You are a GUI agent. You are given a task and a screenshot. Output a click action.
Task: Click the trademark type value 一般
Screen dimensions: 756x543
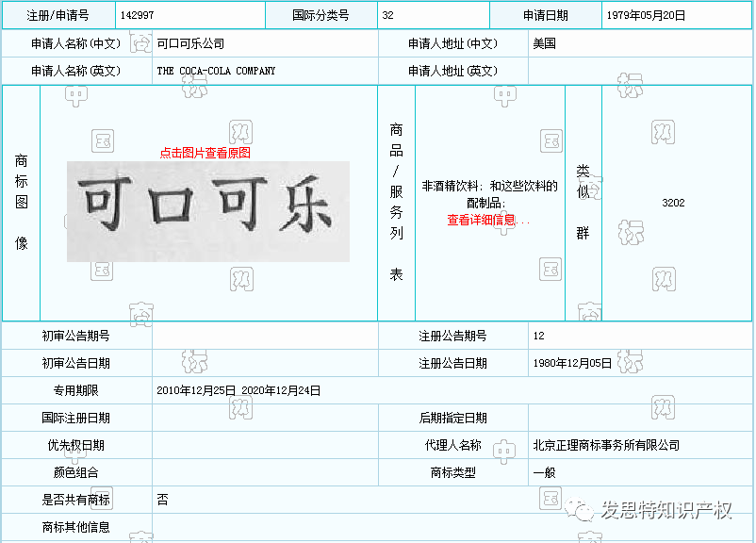pos(544,472)
